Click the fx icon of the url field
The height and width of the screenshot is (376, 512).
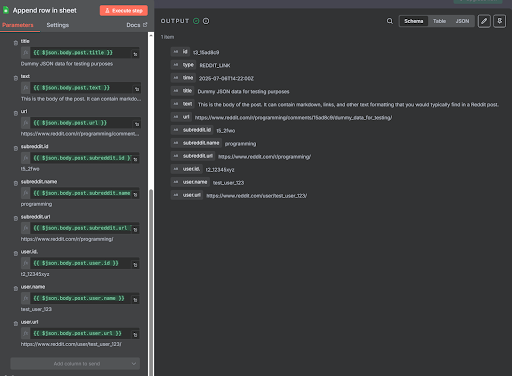point(26,123)
